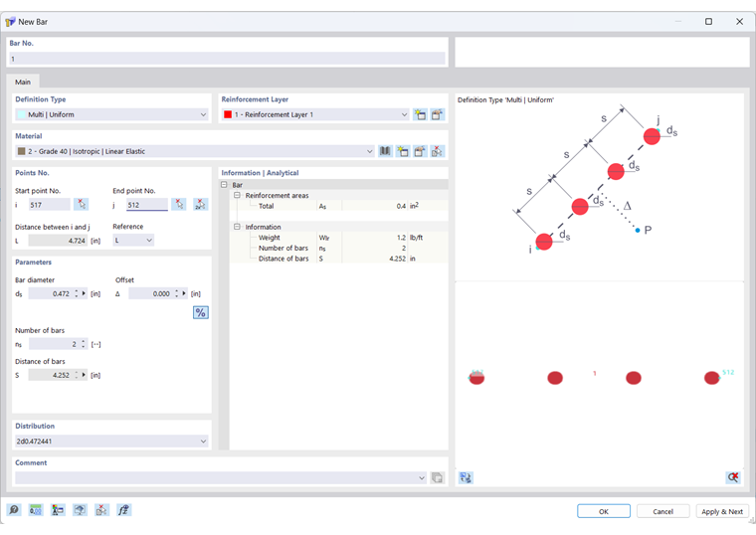Viewport: 756px width, 535px height.
Task: Click the fifth bottom toolbar icon with red x
Action: click(x=101, y=510)
